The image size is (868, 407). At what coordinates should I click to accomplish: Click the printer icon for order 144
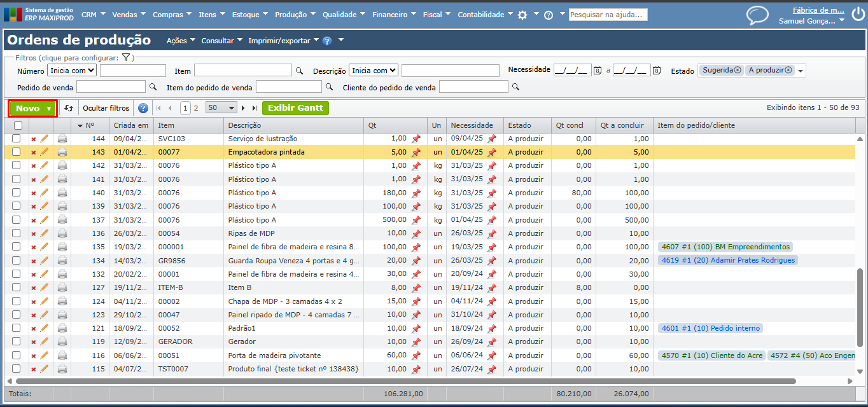pyautogui.click(x=62, y=139)
